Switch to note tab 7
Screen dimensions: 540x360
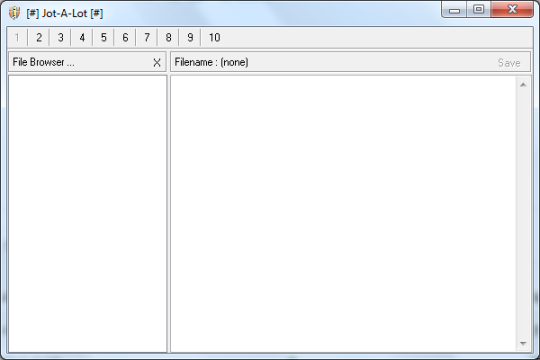[x=147, y=38]
